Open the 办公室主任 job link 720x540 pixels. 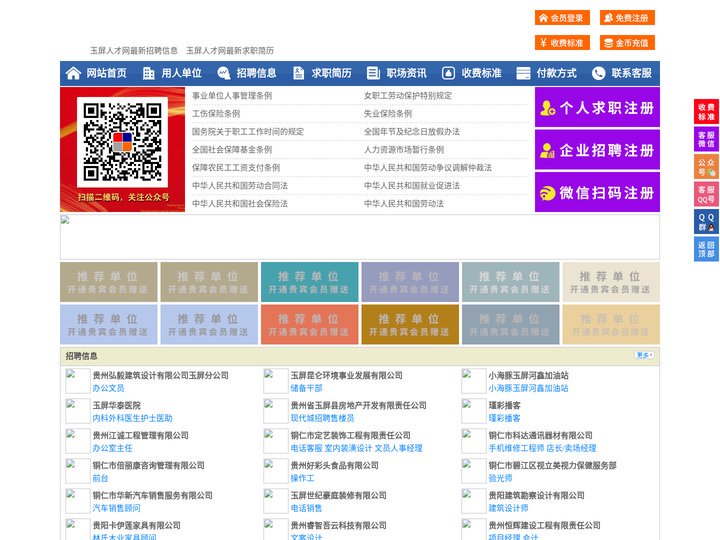112,448
